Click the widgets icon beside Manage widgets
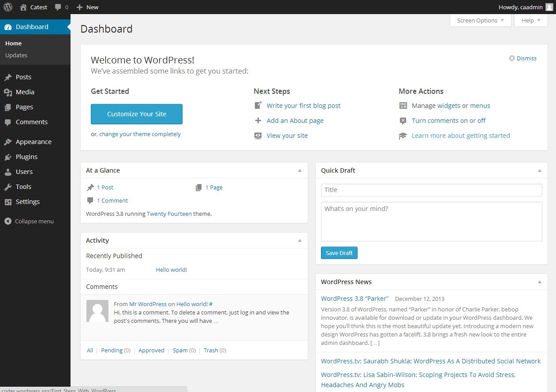Image resolution: width=556 pixels, height=392 pixels. tap(403, 106)
